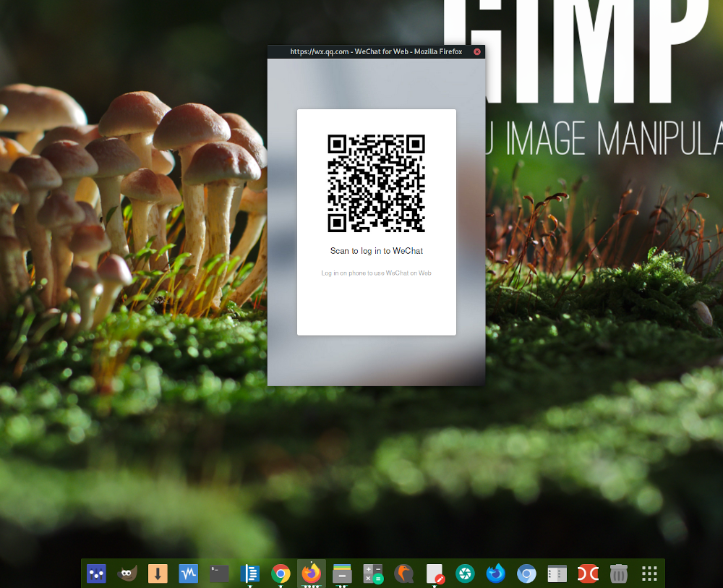The height and width of the screenshot is (588, 723).
Task: Open the blue document app in dock
Action: [x=249, y=574]
